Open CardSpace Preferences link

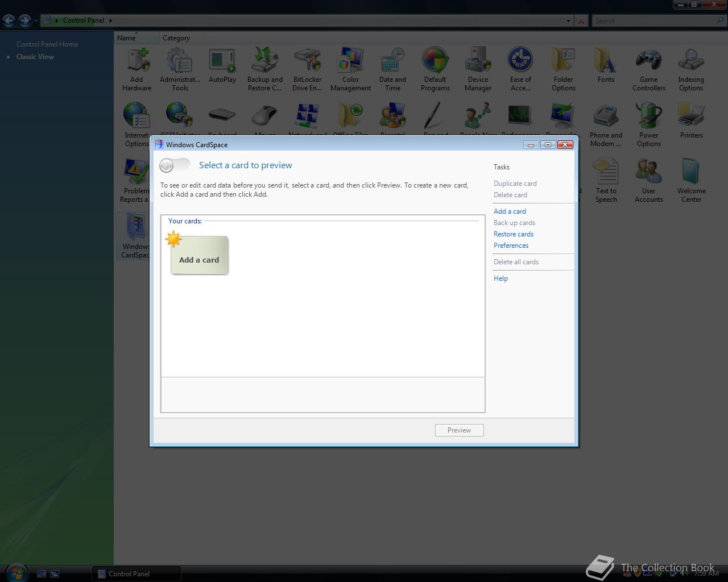[511, 246]
